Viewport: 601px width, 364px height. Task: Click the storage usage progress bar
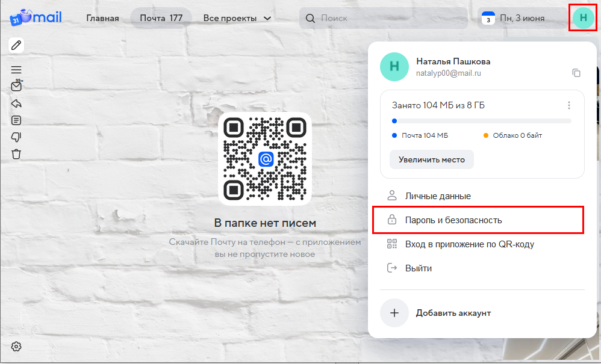[x=481, y=121]
